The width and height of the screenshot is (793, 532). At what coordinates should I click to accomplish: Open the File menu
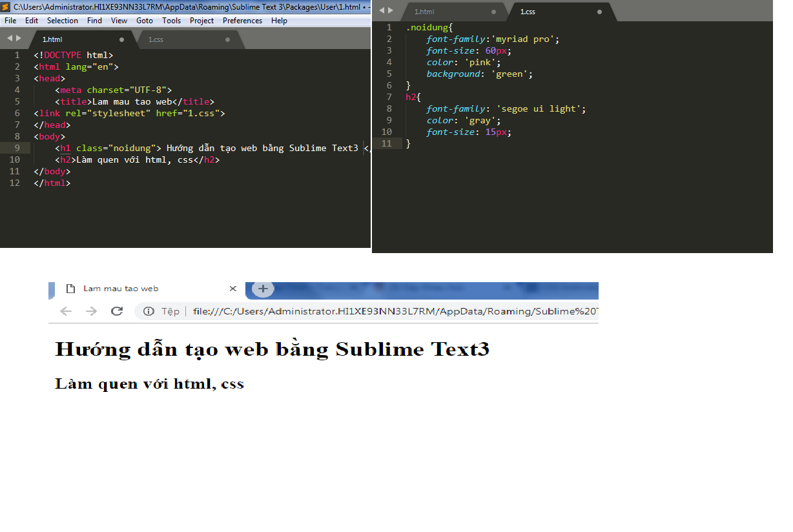point(10,21)
